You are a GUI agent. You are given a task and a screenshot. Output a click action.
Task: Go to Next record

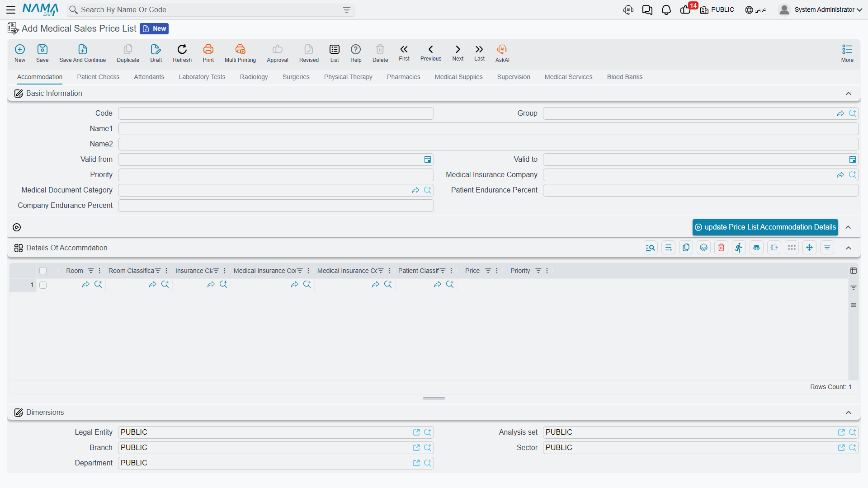coord(458,53)
